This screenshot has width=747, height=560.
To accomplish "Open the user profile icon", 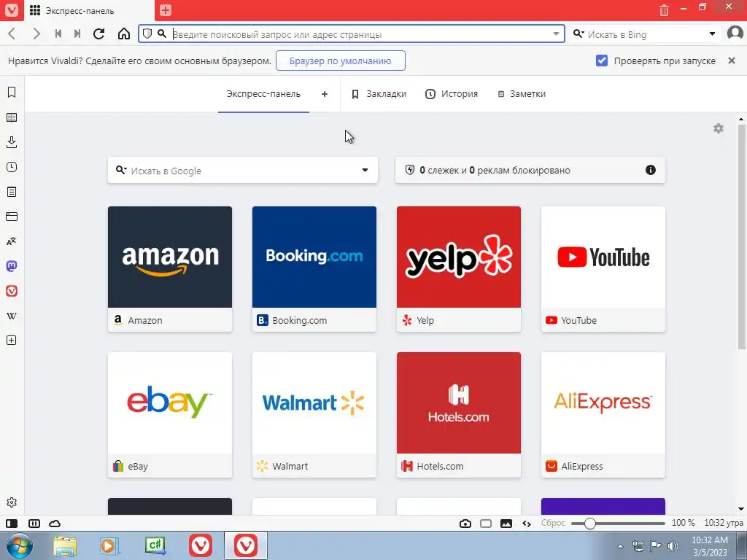I will pos(735,34).
